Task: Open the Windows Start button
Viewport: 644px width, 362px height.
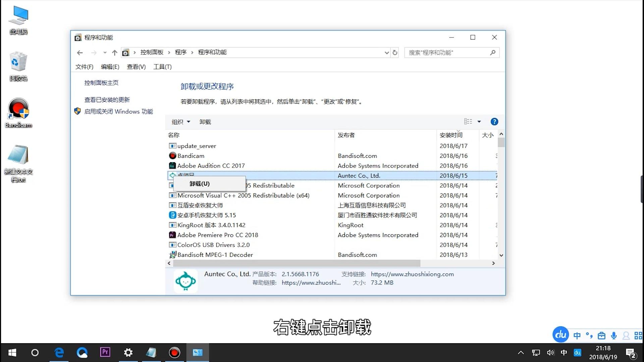Action: click(x=12, y=353)
